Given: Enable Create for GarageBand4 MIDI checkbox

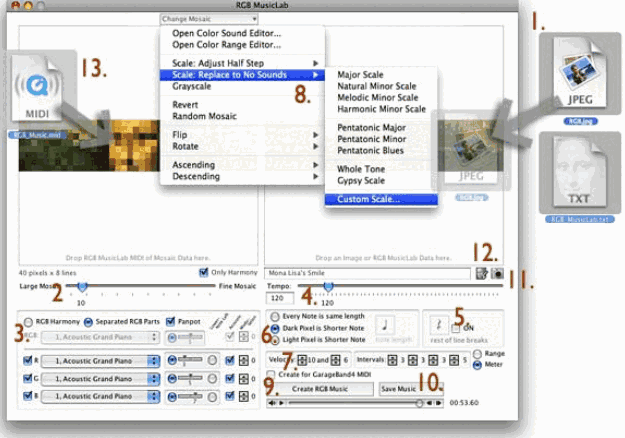Looking at the screenshot, I should click(x=271, y=374).
